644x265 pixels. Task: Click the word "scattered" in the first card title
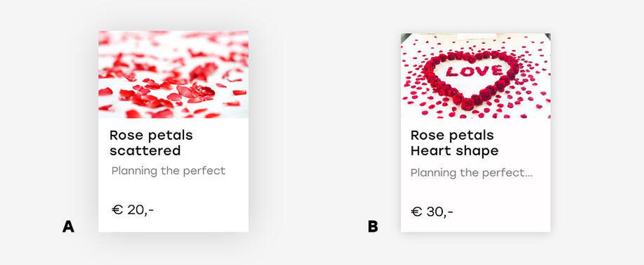(x=145, y=150)
